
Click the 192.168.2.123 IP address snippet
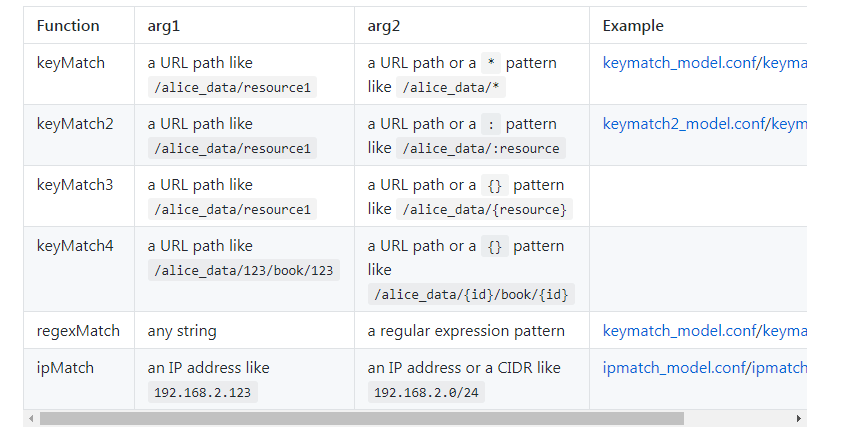[203, 393]
